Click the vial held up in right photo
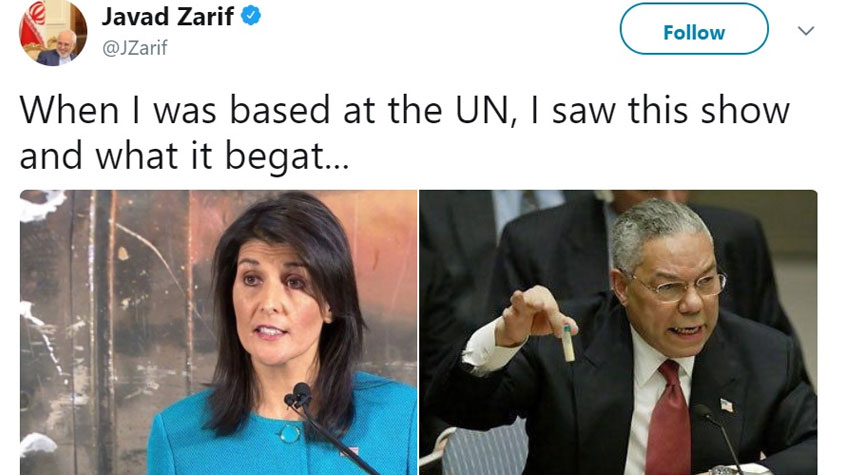Viewport: 845px width, 475px height. point(568,343)
